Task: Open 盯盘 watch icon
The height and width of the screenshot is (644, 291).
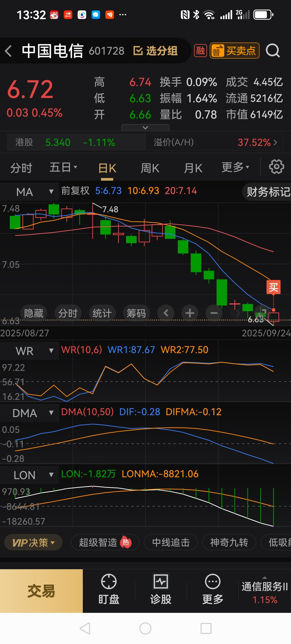Action: tap(109, 589)
